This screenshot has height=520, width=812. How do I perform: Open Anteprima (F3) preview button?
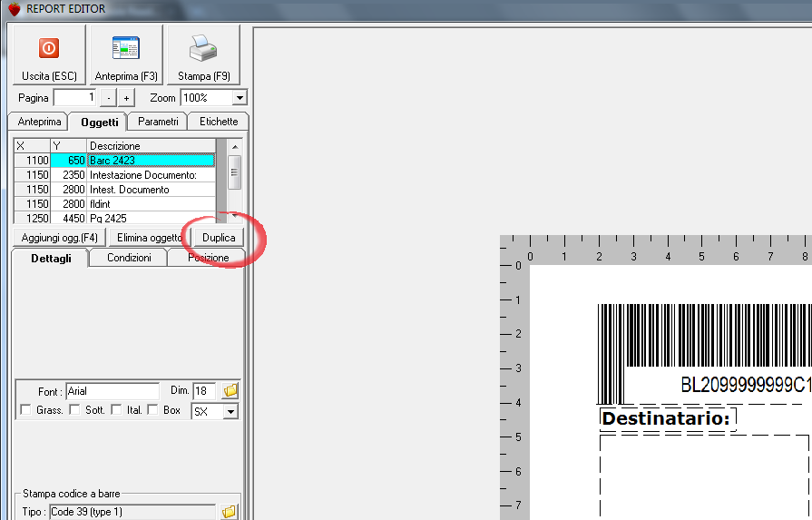point(126,54)
